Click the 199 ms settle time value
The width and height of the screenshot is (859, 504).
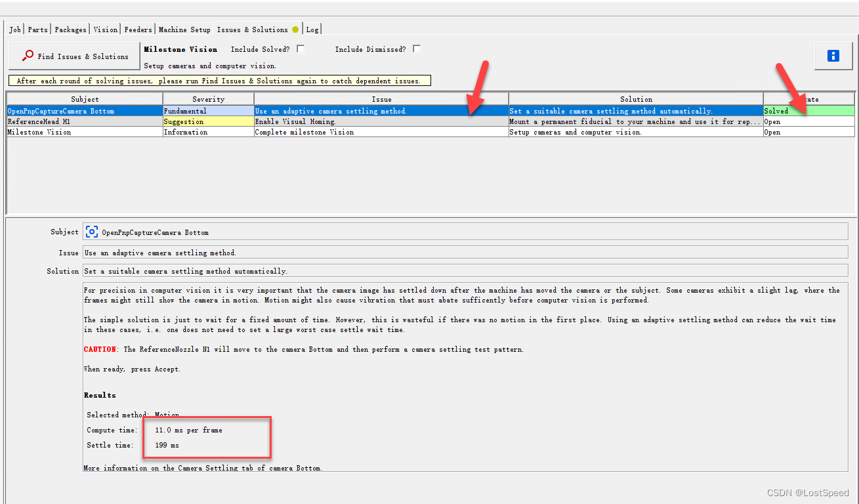coord(167,446)
